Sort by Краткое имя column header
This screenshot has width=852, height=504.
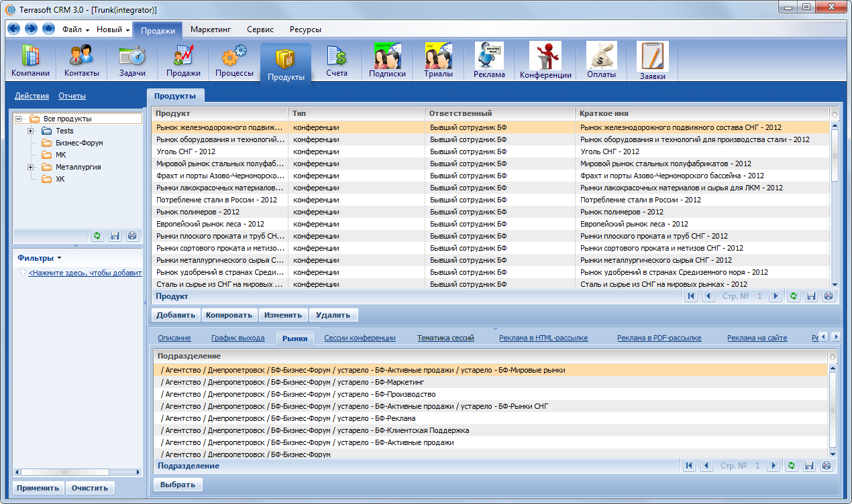(702, 113)
